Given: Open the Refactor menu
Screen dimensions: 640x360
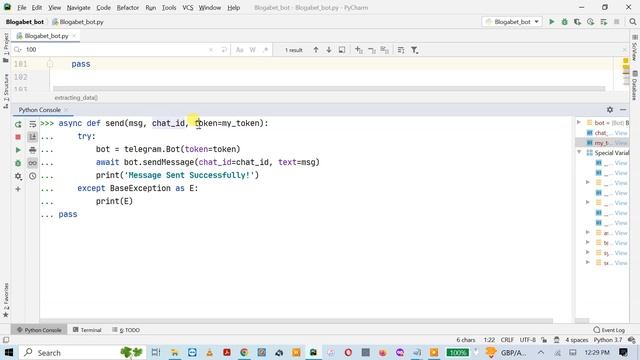Looking at the screenshot, I should [x=128, y=7].
